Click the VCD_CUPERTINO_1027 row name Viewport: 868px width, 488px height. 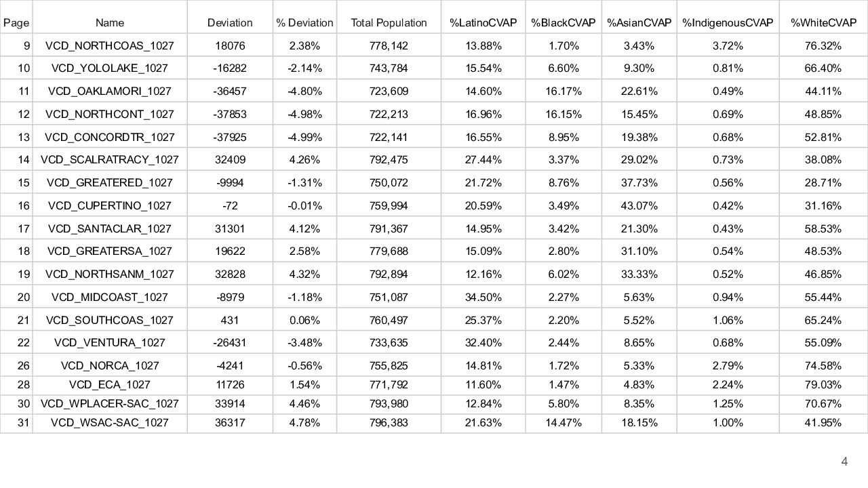coord(110,205)
